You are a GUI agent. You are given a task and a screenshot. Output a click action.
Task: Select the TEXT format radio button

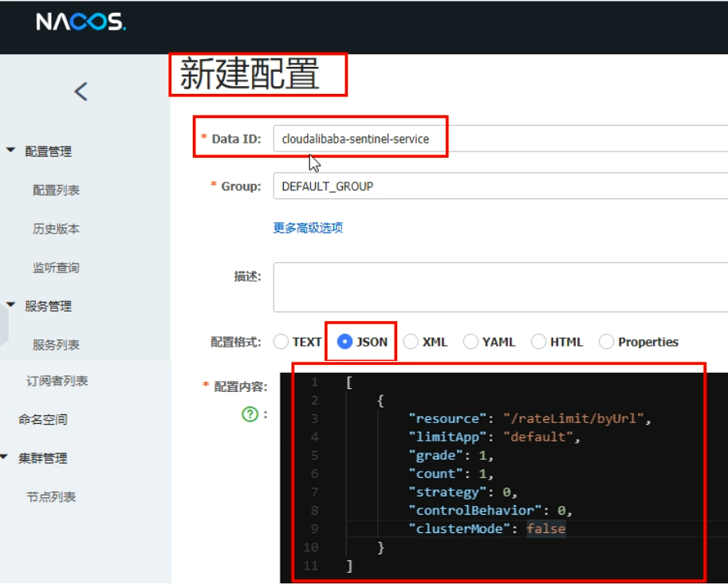281,342
